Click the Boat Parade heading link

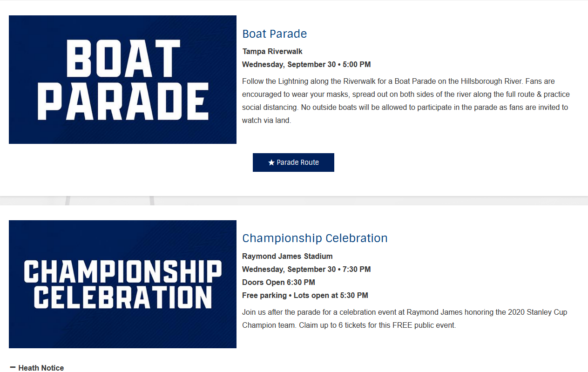[274, 34]
